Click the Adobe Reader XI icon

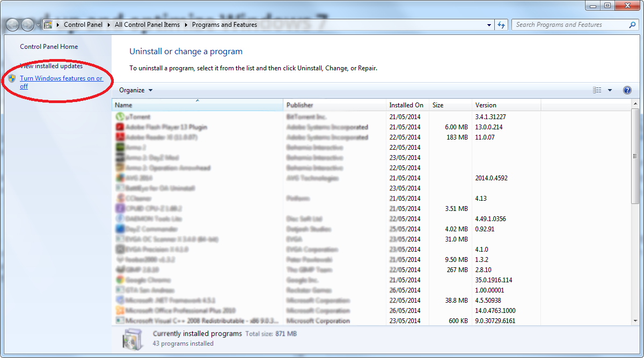[120, 137]
